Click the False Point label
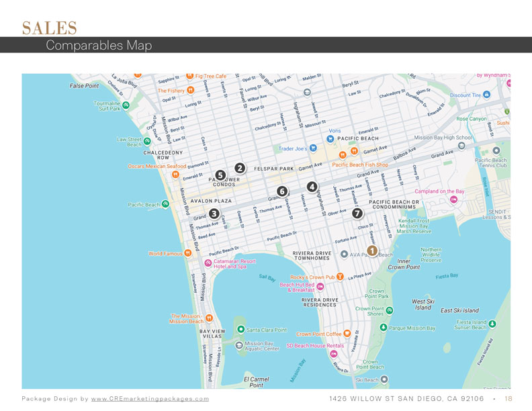 point(84,86)
